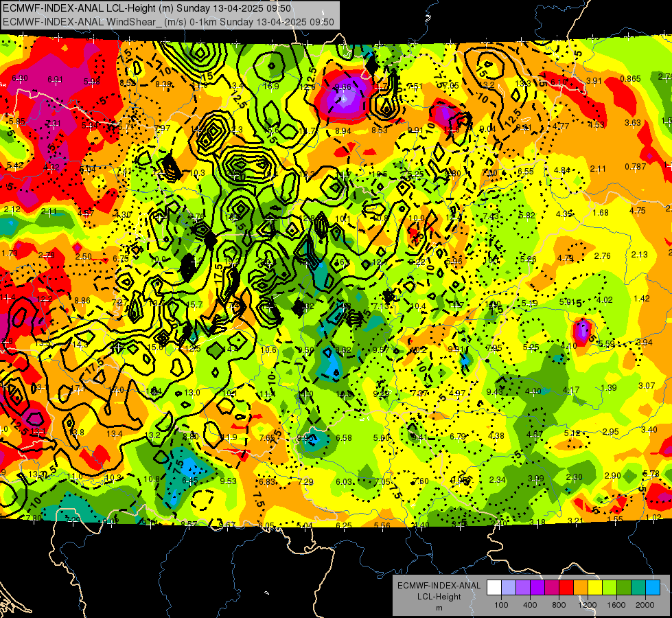Click the grid value 4.00
The height and width of the screenshot is (618, 672).
coord(533,391)
